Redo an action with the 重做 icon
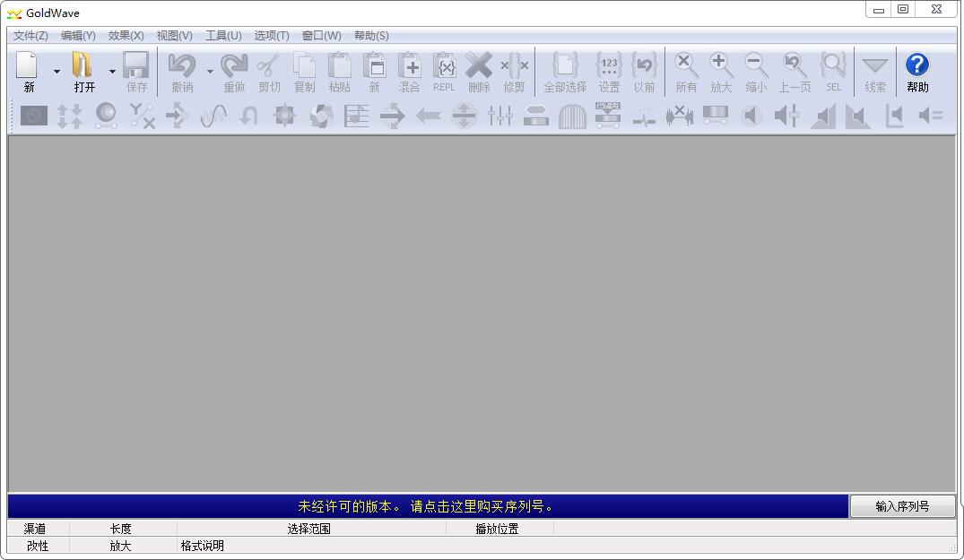964x560 pixels. [x=234, y=67]
